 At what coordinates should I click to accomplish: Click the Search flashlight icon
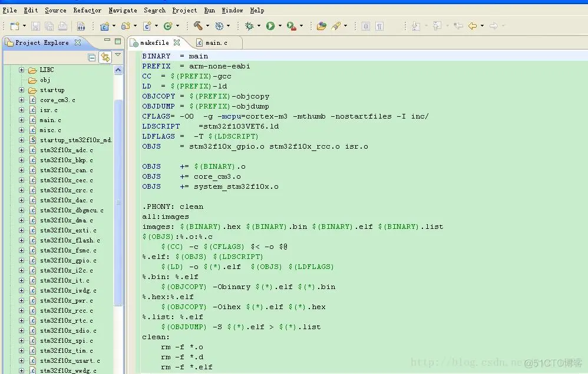point(336,26)
